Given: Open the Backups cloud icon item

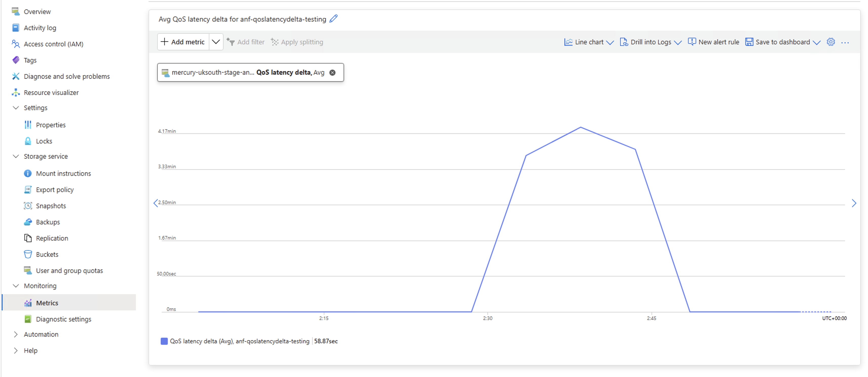Looking at the screenshot, I should (x=28, y=222).
